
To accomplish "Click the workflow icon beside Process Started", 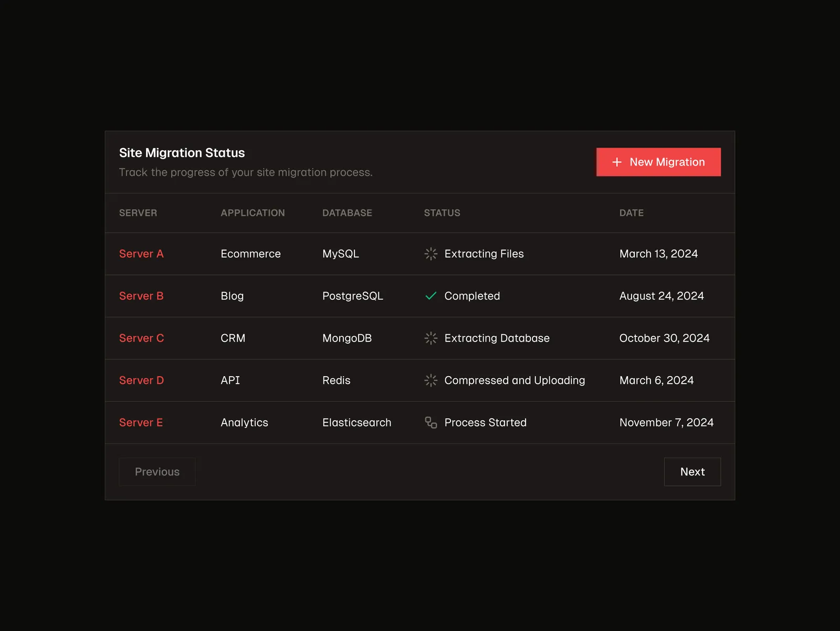I will pos(430,423).
